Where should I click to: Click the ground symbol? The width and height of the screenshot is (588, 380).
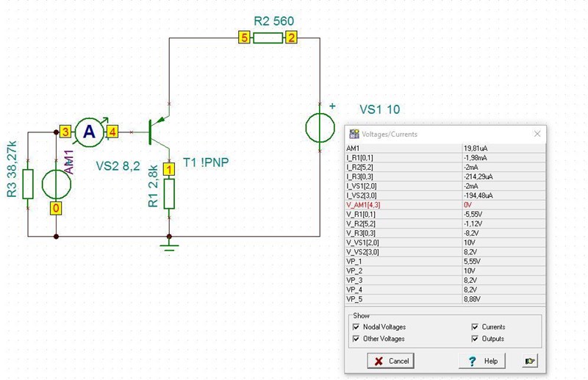[x=170, y=245]
